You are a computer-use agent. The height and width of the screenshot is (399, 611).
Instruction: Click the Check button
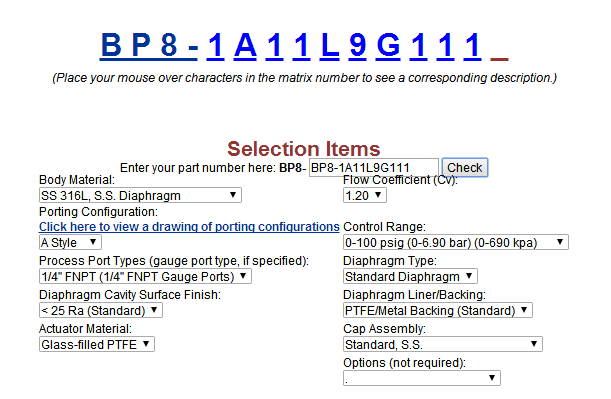click(464, 168)
